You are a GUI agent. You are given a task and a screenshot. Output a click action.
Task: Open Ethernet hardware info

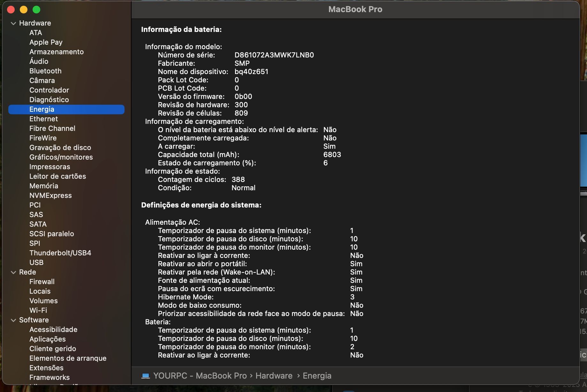coord(44,119)
